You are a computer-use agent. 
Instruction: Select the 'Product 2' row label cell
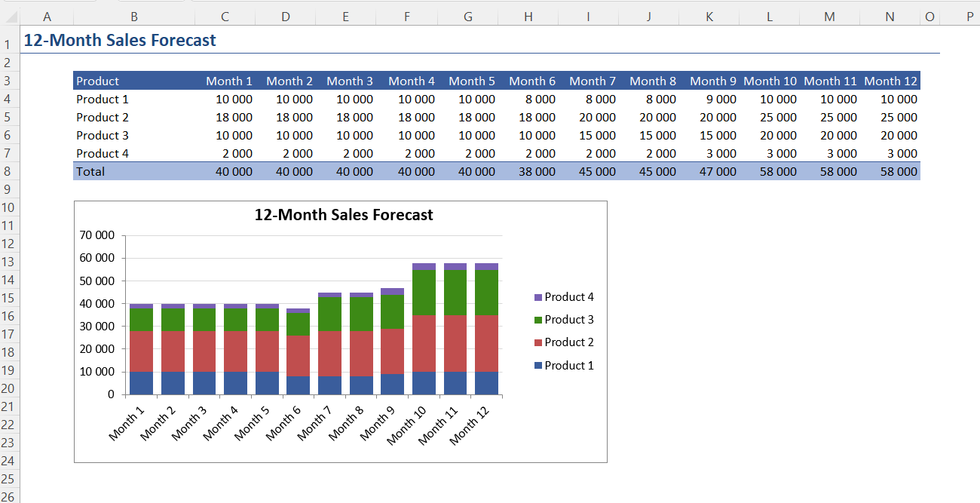click(x=133, y=117)
